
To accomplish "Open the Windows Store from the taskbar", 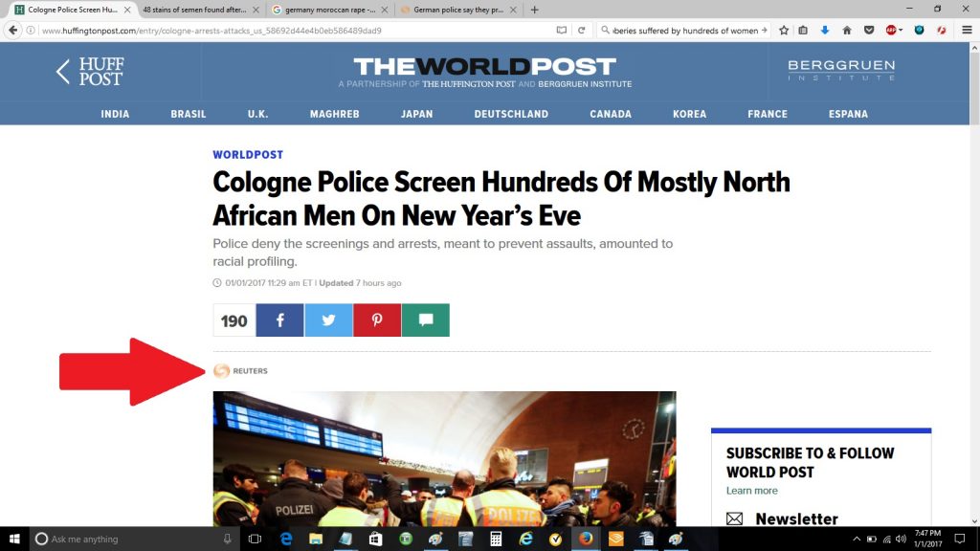I will (x=375, y=539).
